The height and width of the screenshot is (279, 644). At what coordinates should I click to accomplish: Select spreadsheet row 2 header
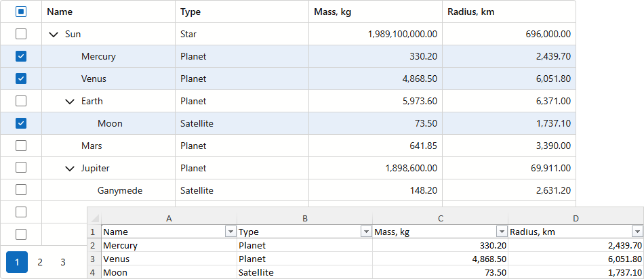pos(94,245)
